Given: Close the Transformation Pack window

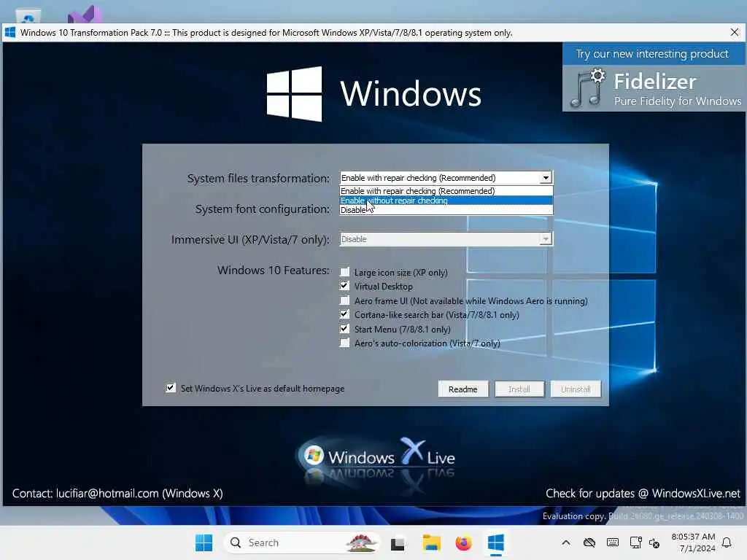Looking at the screenshot, I should (x=734, y=32).
